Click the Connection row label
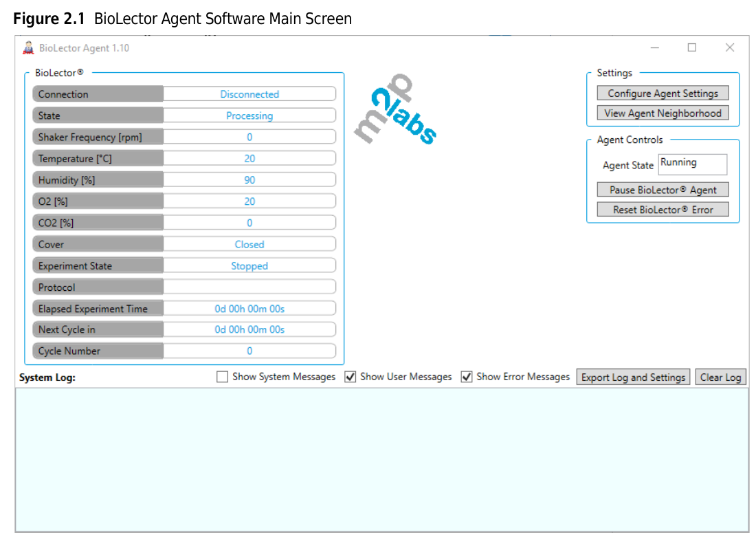The image size is (756, 550). pyautogui.click(x=98, y=94)
